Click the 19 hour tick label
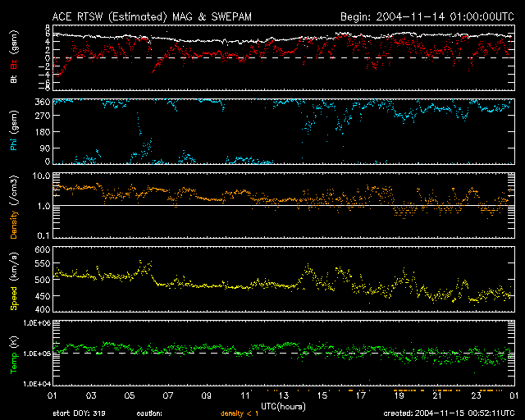The width and height of the screenshot is (525, 420). click(399, 396)
